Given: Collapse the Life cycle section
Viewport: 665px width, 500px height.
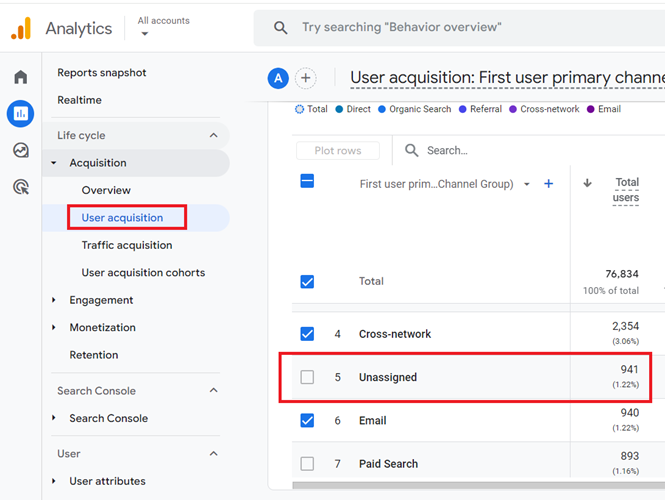Looking at the screenshot, I should pos(213,136).
